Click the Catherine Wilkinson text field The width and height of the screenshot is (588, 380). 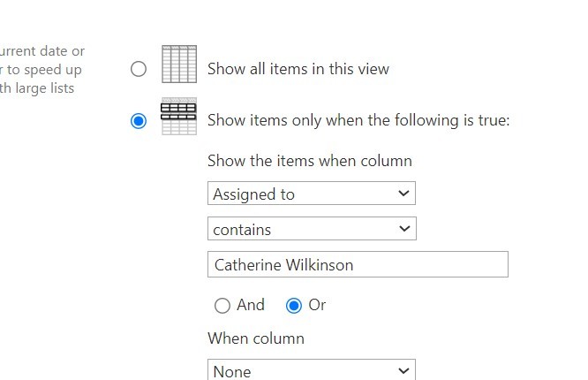click(x=358, y=264)
